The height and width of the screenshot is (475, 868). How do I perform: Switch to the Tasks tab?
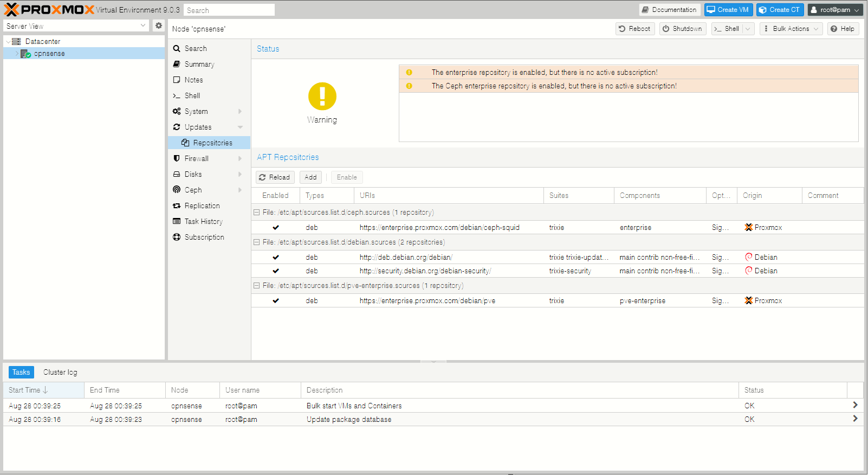coord(21,372)
